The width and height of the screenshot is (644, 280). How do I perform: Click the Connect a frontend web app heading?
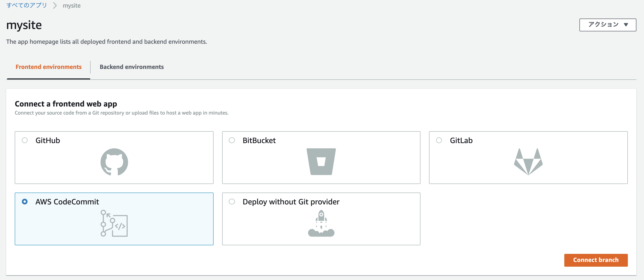(x=66, y=104)
